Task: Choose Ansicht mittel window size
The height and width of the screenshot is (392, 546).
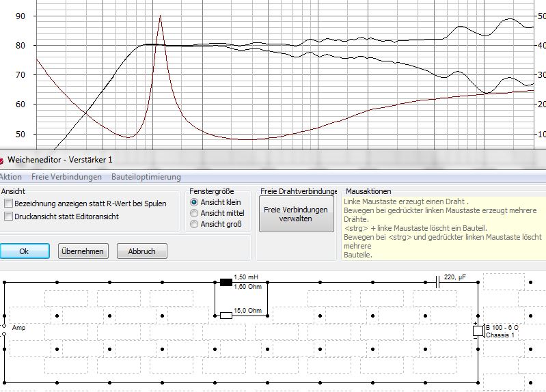Action: 194,213
